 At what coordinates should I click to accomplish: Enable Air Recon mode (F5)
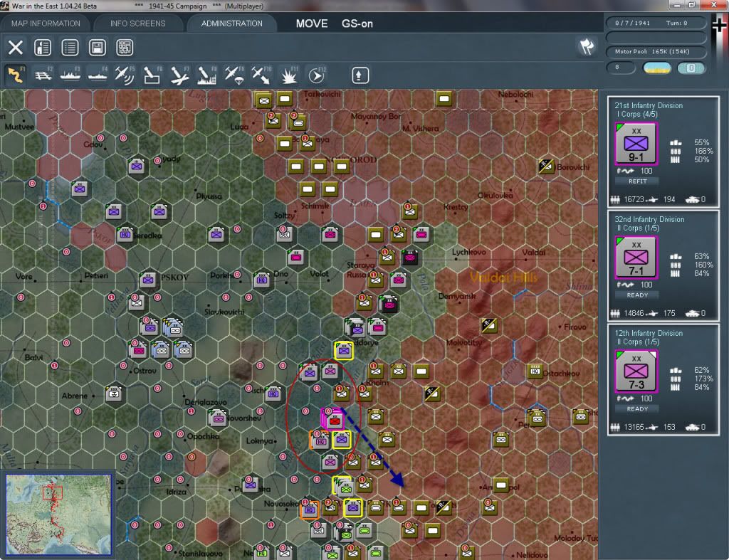[x=125, y=75]
